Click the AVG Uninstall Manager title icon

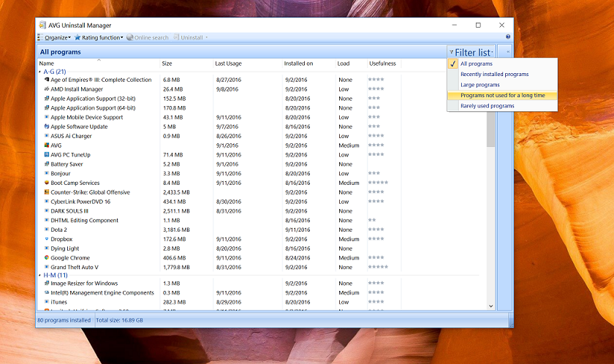pyautogui.click(x=42, y=25)
